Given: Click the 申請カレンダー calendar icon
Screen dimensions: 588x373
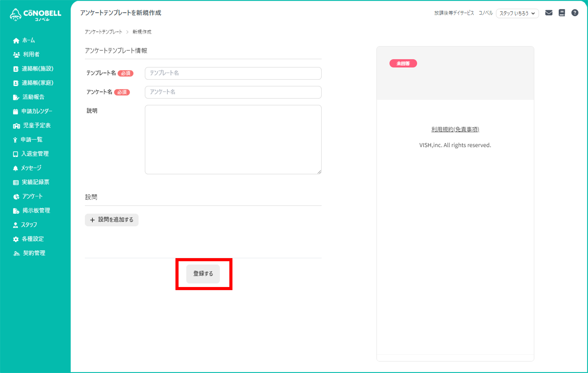Looking at the screenshot, I should pyautogui.click(x=15, y=111).
